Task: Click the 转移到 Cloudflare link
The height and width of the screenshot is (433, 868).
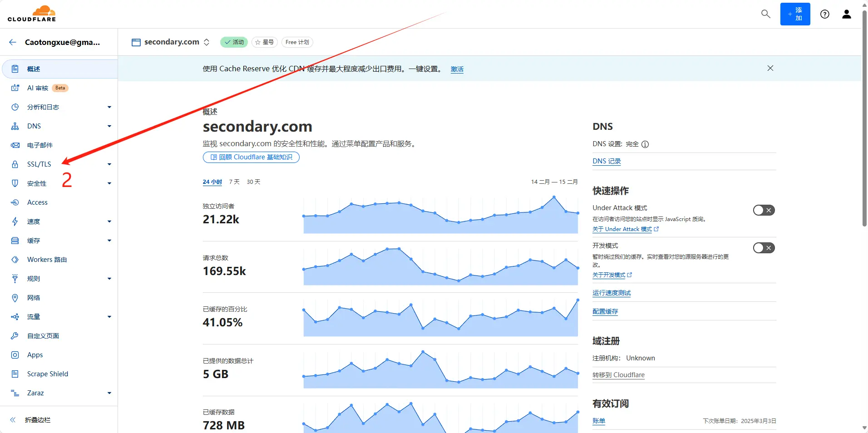Action: point(618,375)
